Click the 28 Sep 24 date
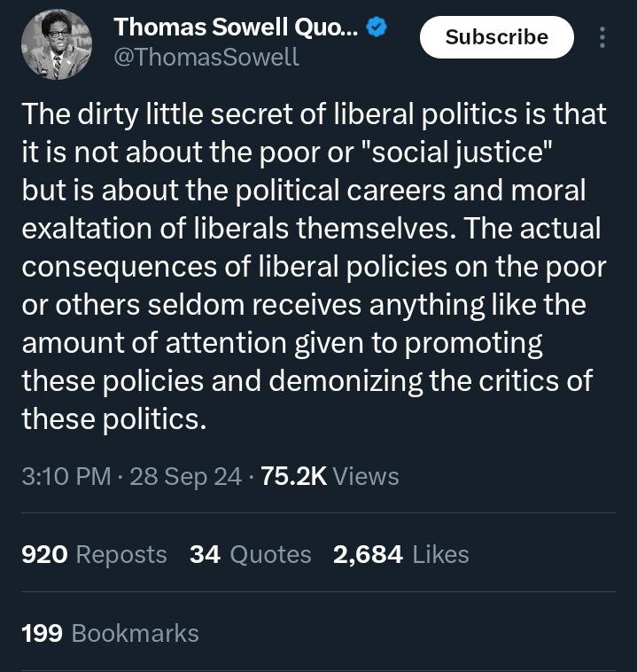The image size is (637, 672). pos(185,476)
